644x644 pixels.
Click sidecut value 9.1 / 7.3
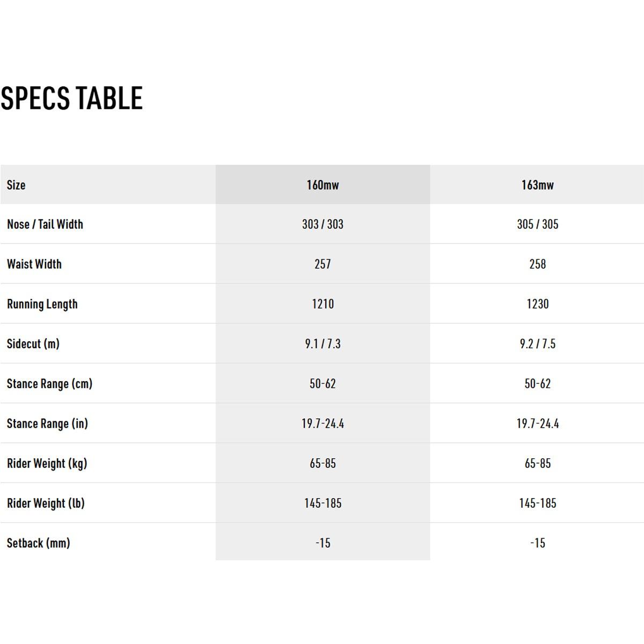tap(323, 343)
